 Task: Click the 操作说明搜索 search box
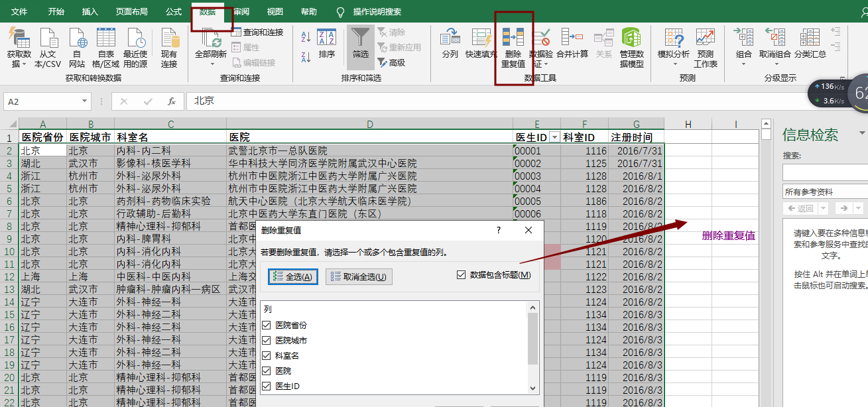point(377,12)
